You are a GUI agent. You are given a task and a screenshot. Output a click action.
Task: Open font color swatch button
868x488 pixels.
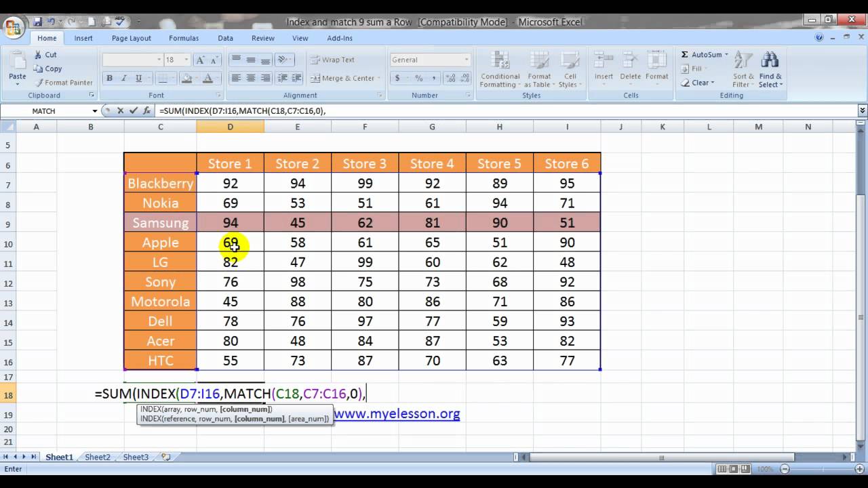coord(208,78)
